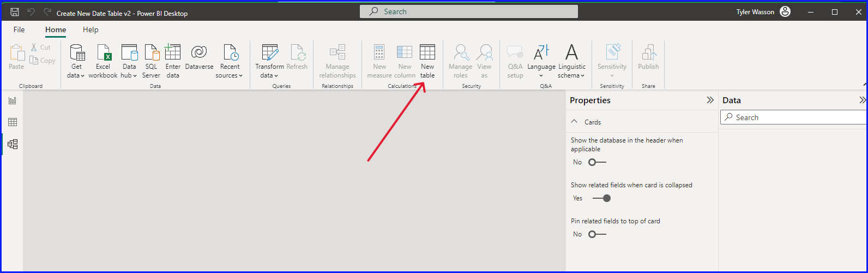Maximize the Power BI window
This screenshot has height=273, width=868.
pyautogui.click(x=835, y=12)
